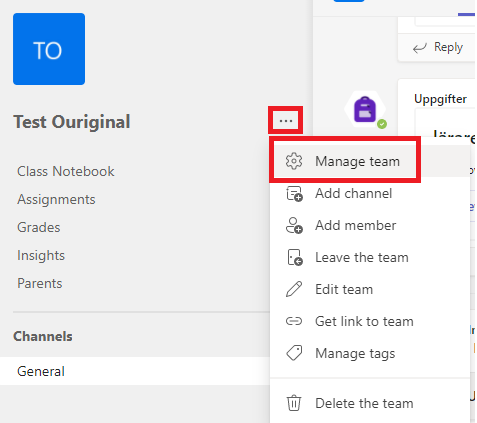The image size is (477, 423).
Task: Open the Assignments section
Action: click(56, 199)
